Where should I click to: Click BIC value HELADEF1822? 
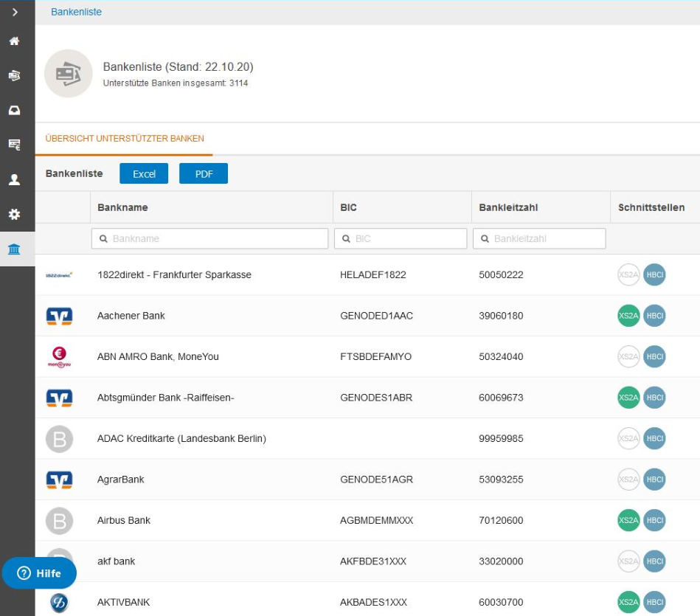tap(373, 275)
